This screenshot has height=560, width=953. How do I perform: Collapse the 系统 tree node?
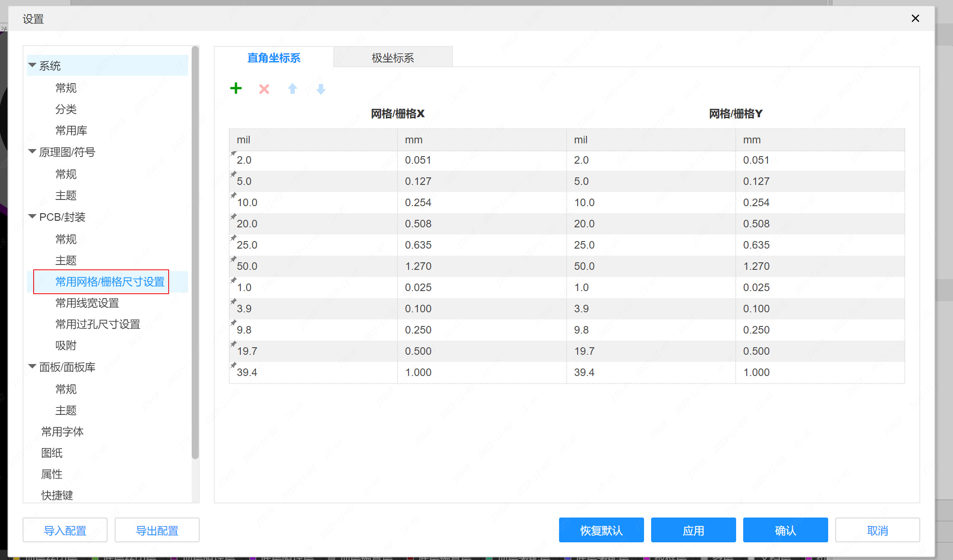(x=32, y=65)
